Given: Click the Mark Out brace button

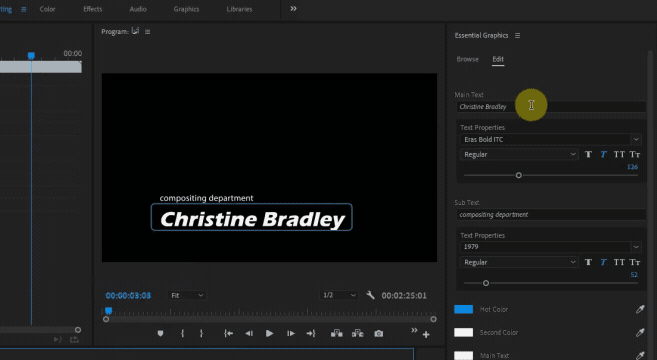Looking at the screenshot, I should click(202, 334).
